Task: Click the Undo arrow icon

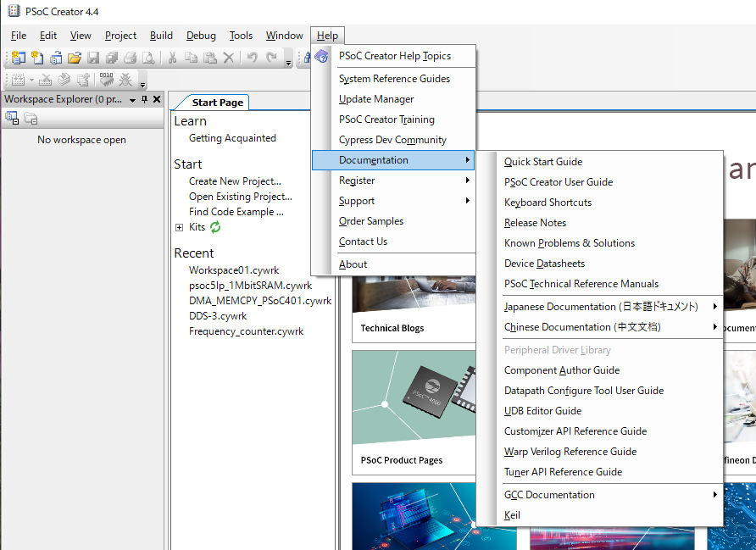Action: (x=252, y=58)
